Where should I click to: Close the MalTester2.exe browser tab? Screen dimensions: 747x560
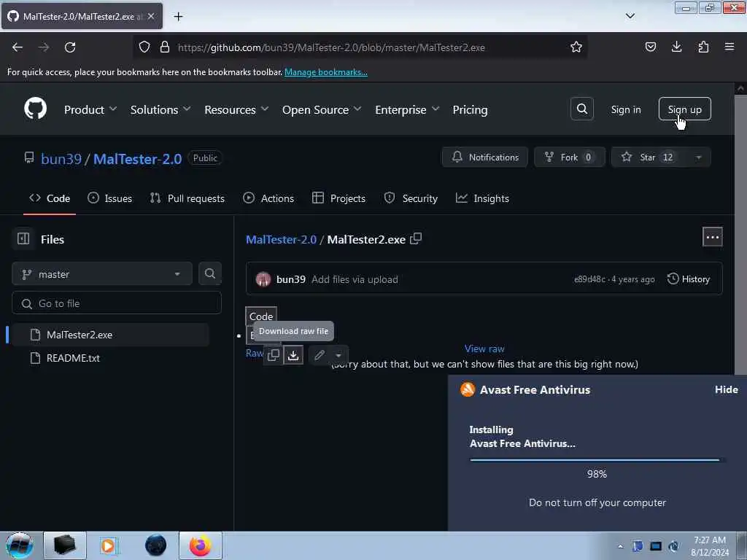[151, 16]
